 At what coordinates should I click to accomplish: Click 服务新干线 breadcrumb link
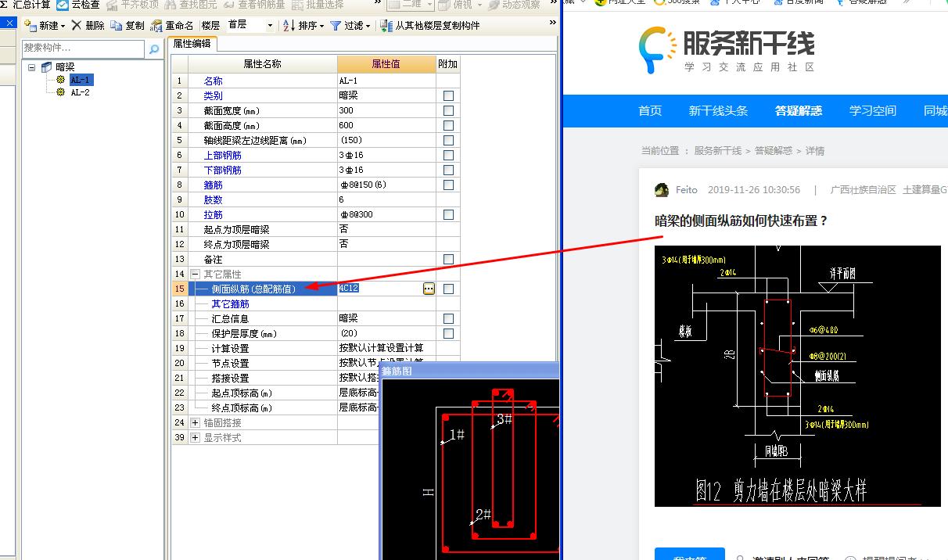pos(717,151)
